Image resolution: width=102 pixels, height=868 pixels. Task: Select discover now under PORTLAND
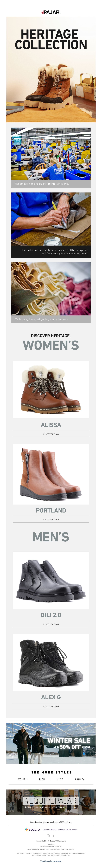(51, 519)
